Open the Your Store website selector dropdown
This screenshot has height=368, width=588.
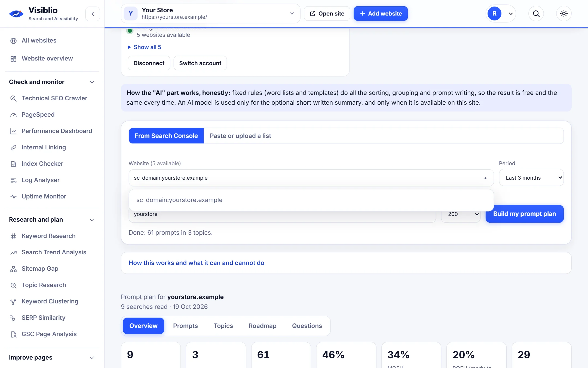point(210,14)
